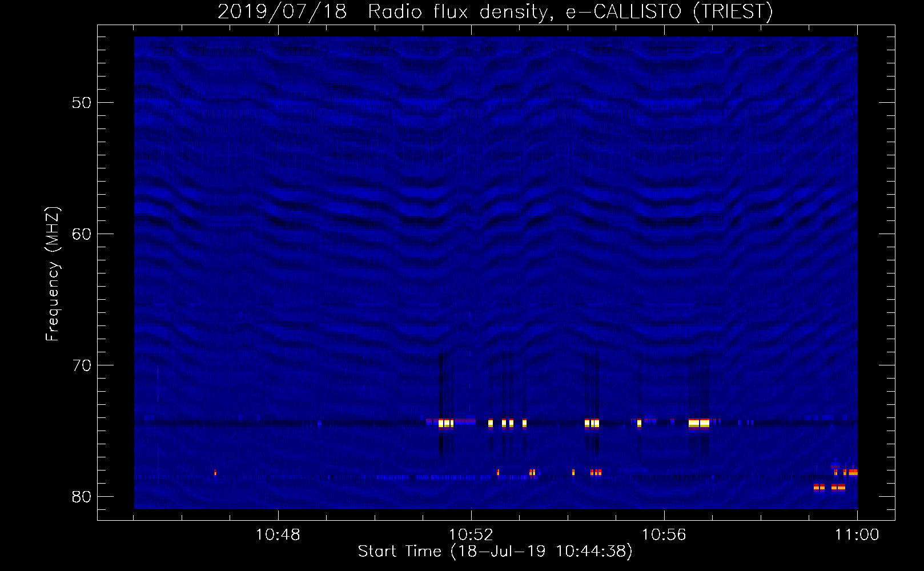Click the 10:48 time tick label
Screen dimensions: 924x571
tap(278, 535)
